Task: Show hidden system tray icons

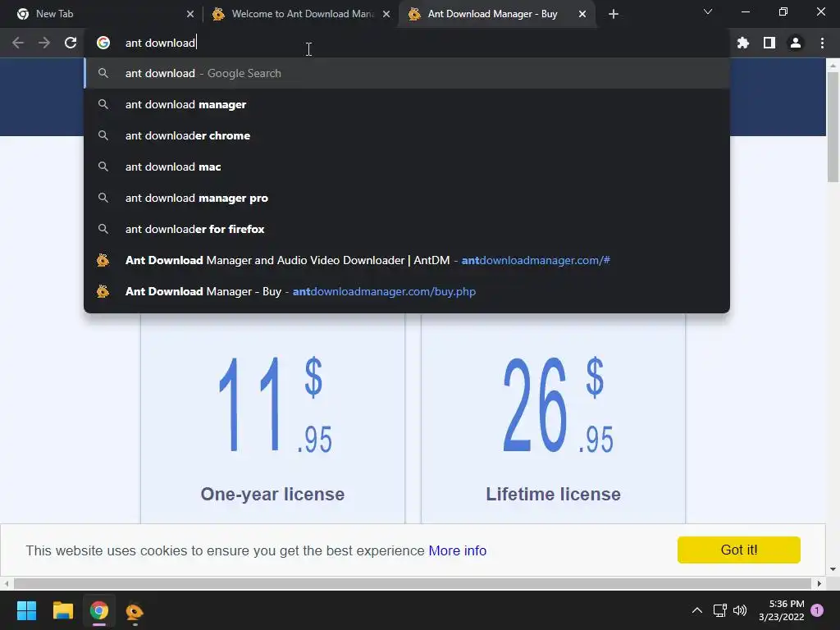Action: [697, 610]
